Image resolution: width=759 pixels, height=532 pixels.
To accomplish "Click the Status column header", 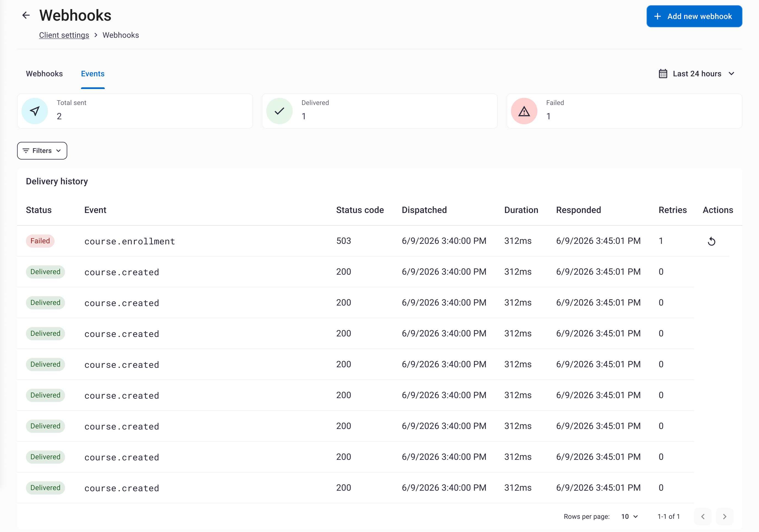I will pyautogui.click(x=39, y=210).
